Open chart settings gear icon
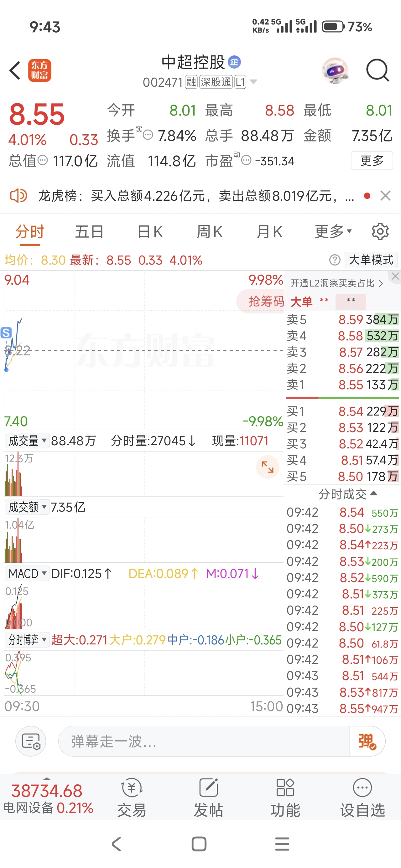The width and height of the screenshot is (401, 868). click(x=380, y=231)
